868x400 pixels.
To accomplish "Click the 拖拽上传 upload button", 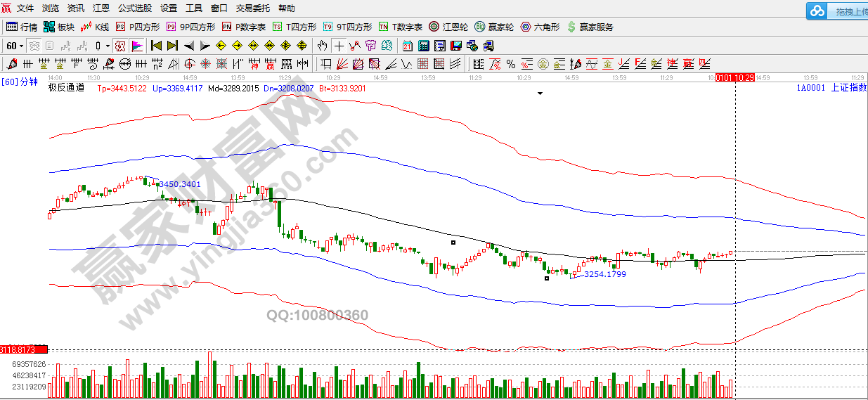I will click(839, 11).
